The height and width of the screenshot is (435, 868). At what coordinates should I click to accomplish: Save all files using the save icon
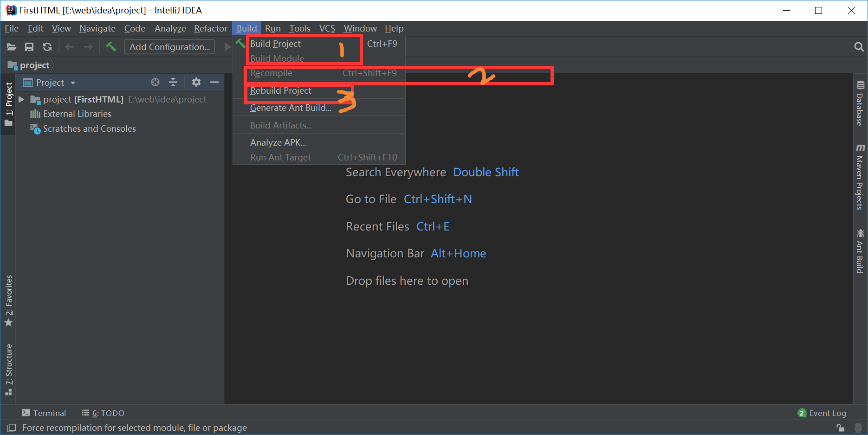[x=29, y=46]
